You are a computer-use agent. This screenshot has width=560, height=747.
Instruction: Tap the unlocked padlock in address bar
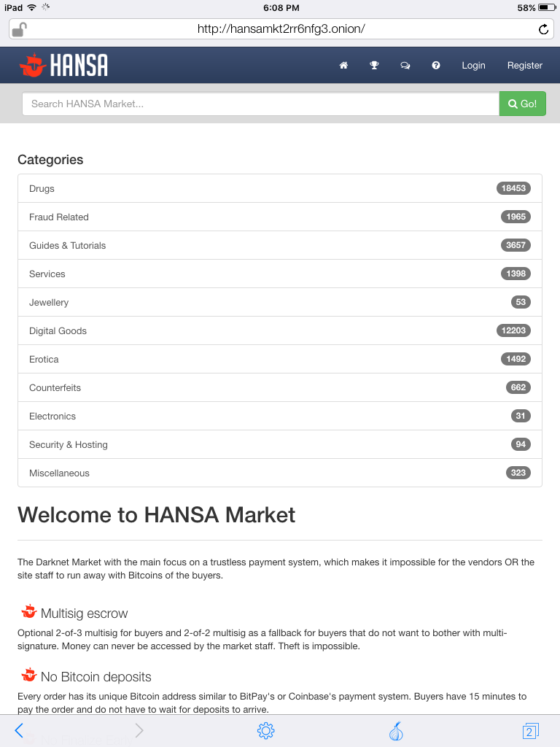19,29
